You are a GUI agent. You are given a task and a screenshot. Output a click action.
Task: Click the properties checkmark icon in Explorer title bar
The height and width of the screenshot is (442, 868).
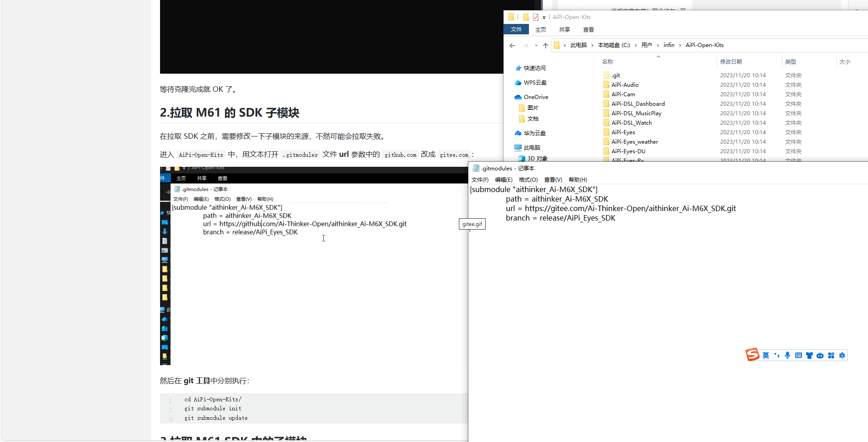[536, 17]
